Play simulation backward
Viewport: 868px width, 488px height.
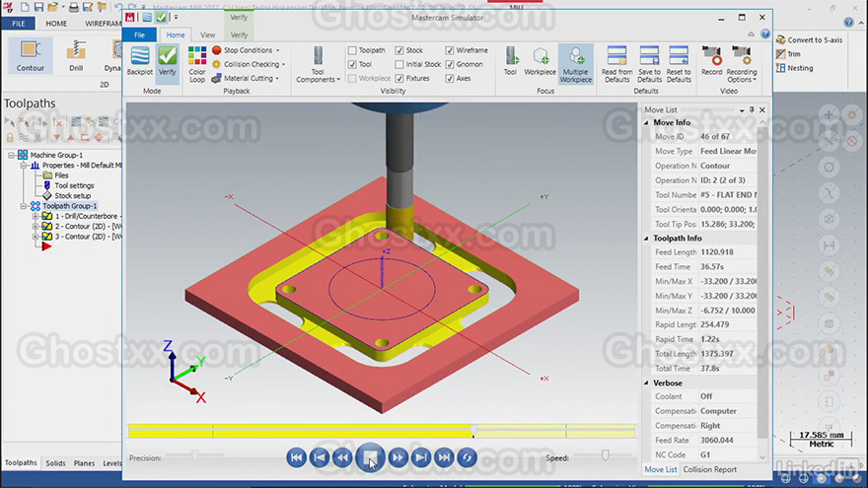[342, 457]
